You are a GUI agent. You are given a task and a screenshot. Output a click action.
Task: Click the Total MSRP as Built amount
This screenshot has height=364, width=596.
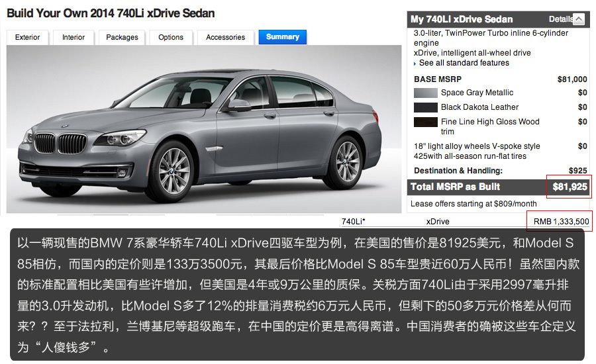570,187
